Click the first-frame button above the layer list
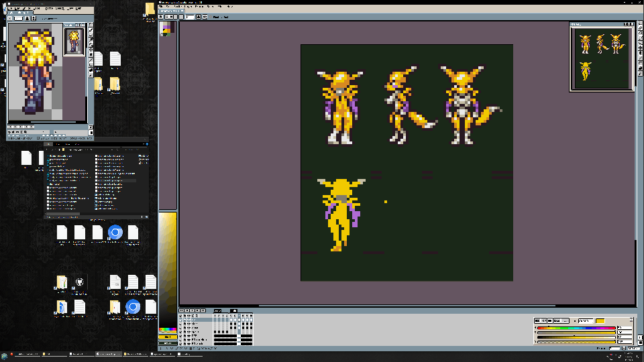Viewport: 644px width, 362px height. [x=181, y=311]
